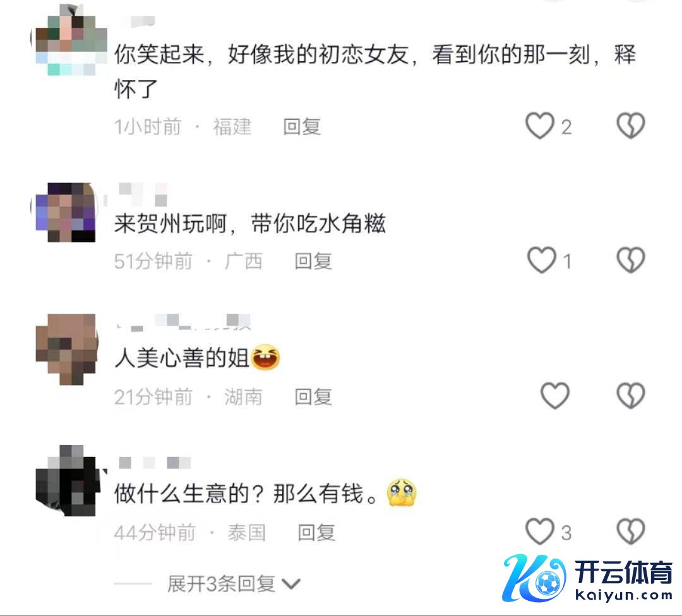Like the 人美心善的姐 comment
Viewport: 682px width, 616px height.
pyautogui.click(x=555, y=396)
